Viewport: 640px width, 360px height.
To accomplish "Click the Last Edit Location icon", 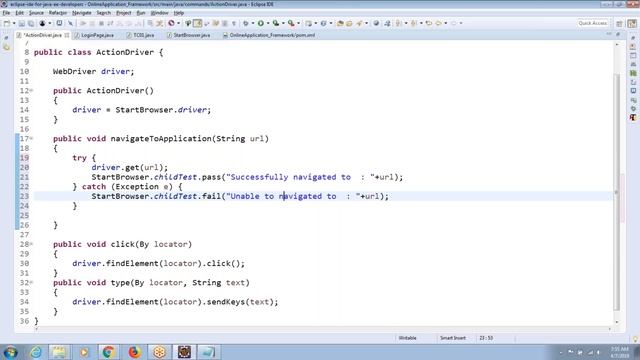I will click(429, 23).
